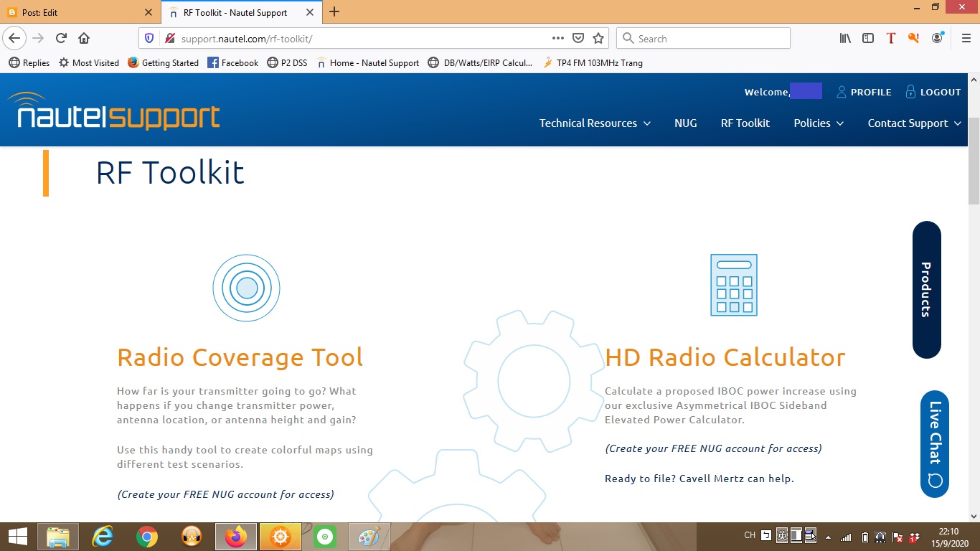Open the taskbar clock showing 22:10
The image size is (980, 551).
948,537
